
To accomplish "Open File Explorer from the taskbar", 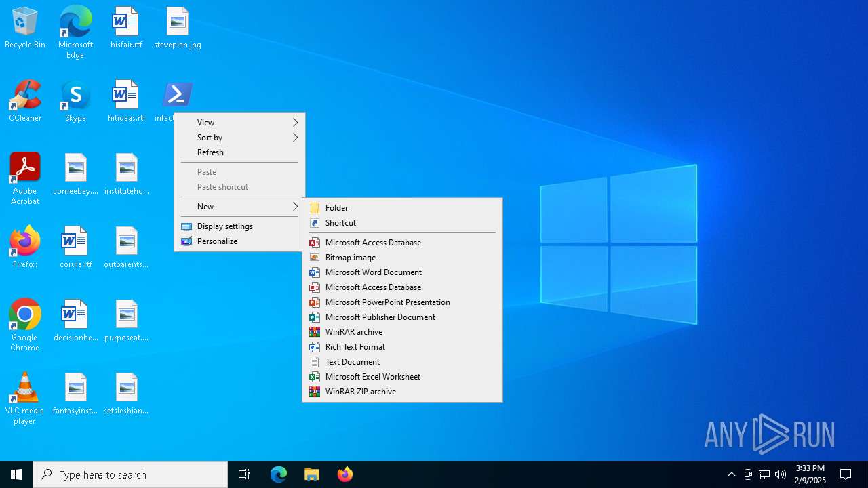I will 312,474.
